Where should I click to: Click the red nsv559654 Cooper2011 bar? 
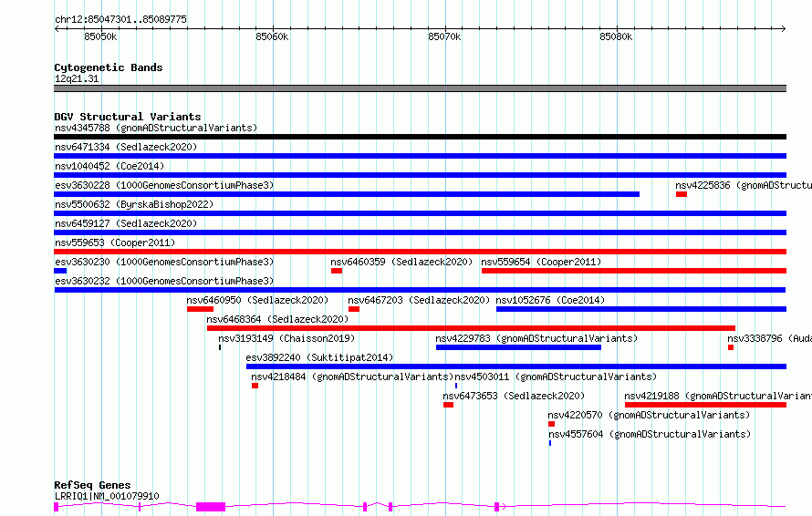tap(634, 271)
